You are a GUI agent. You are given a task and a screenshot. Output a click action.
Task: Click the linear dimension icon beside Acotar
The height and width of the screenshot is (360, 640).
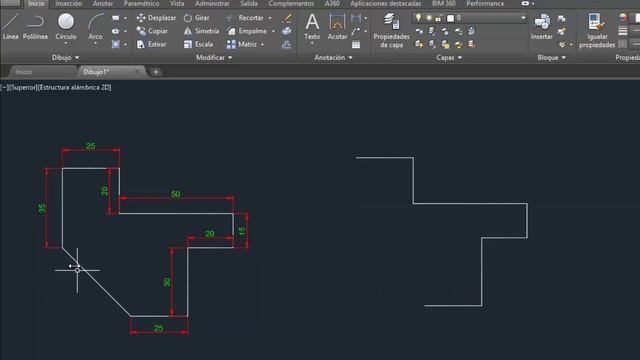point(356,18)
